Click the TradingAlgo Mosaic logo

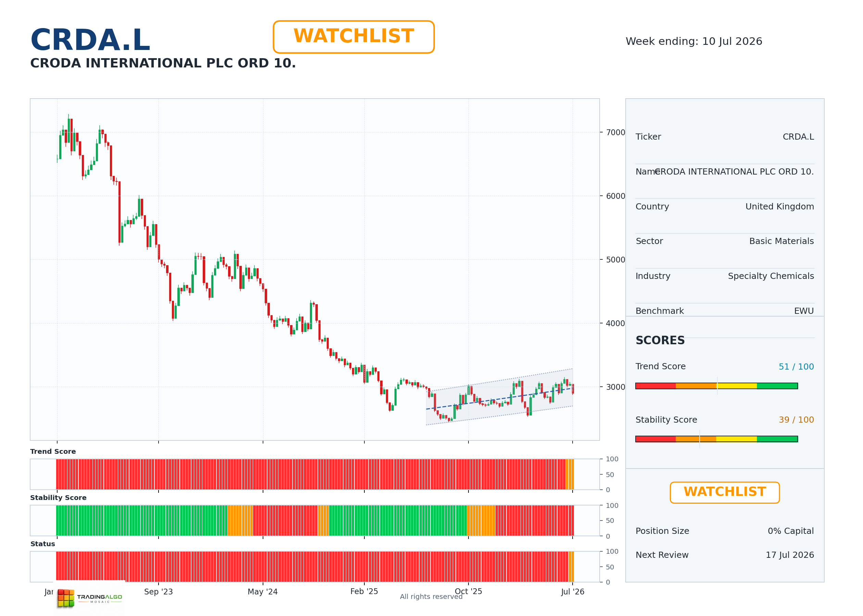(90, 598)
